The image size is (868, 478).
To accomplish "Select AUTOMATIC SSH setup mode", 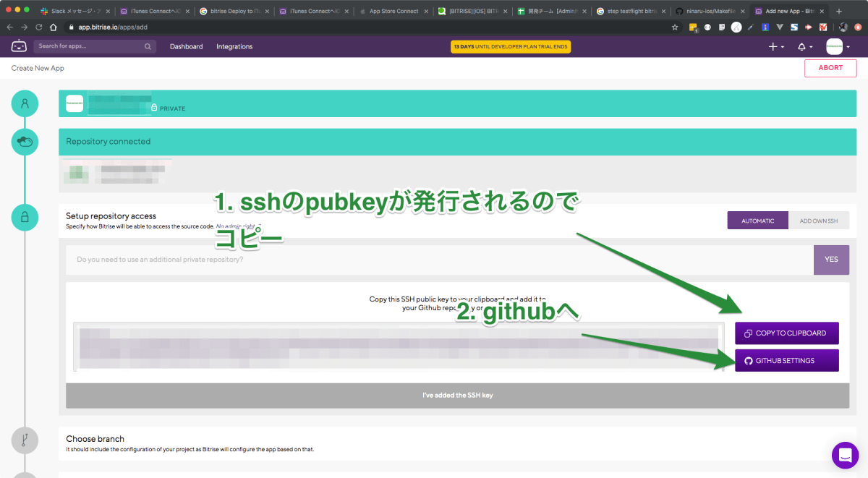I will pos(758,221).
